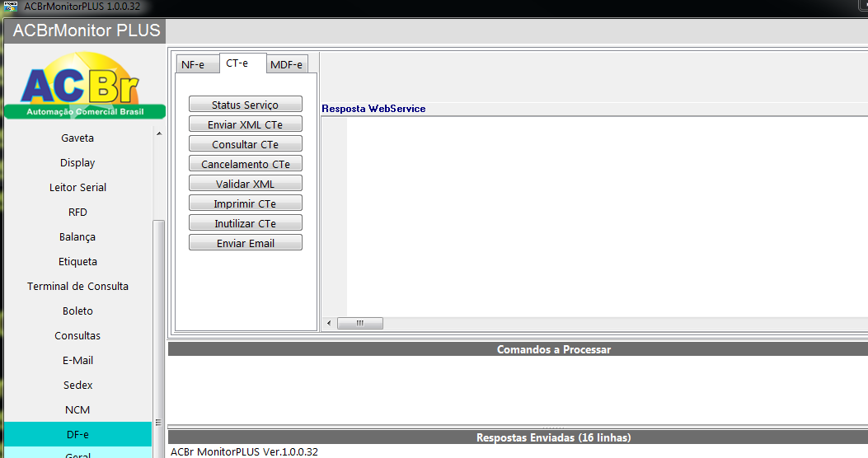Select NCM sidebar item
This screenshot has height=458, width=868.
[77, 410]
